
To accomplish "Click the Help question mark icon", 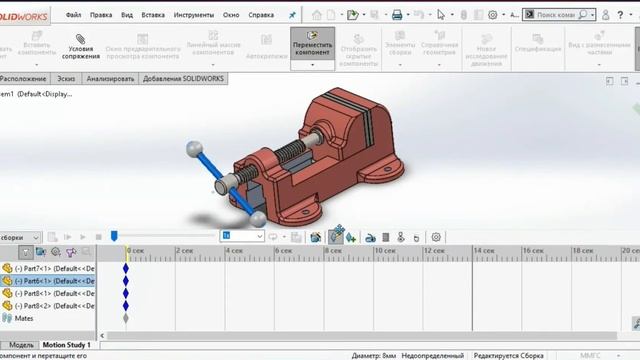I will (x=620, y=15).
